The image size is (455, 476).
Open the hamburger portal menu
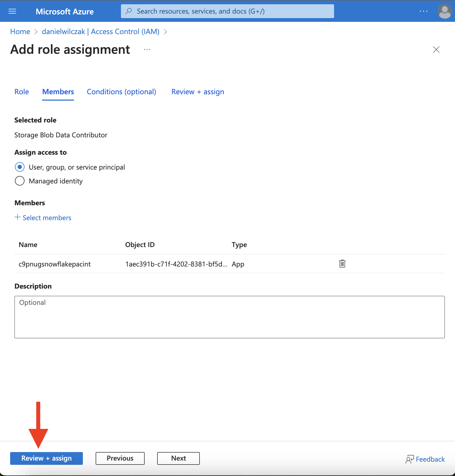coord(12,11)
